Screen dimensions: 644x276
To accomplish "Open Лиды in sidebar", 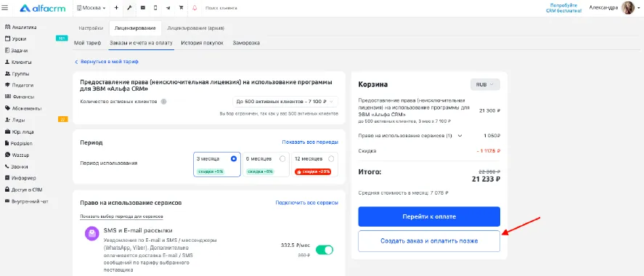I will [18, 121].
